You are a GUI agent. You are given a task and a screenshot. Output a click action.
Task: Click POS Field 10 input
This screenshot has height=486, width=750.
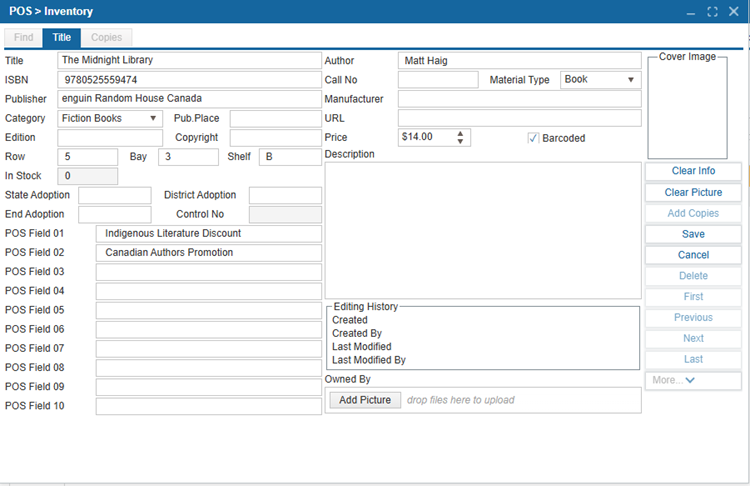click(209, 406)
